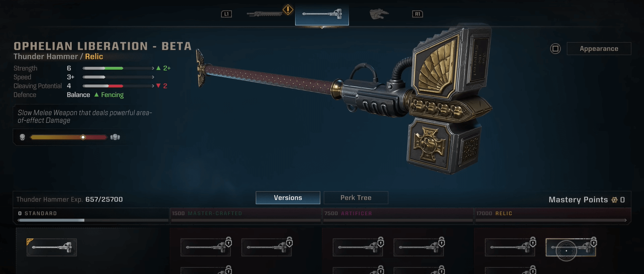Viewport: 644px width, 274px height.
Task: Select first locked Relic hammer version
Action: 510,247
